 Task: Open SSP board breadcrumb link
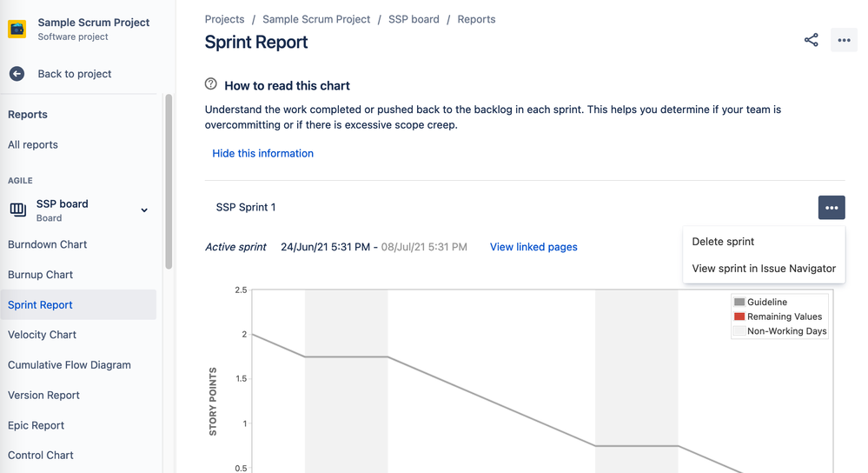tap(414, 19)
